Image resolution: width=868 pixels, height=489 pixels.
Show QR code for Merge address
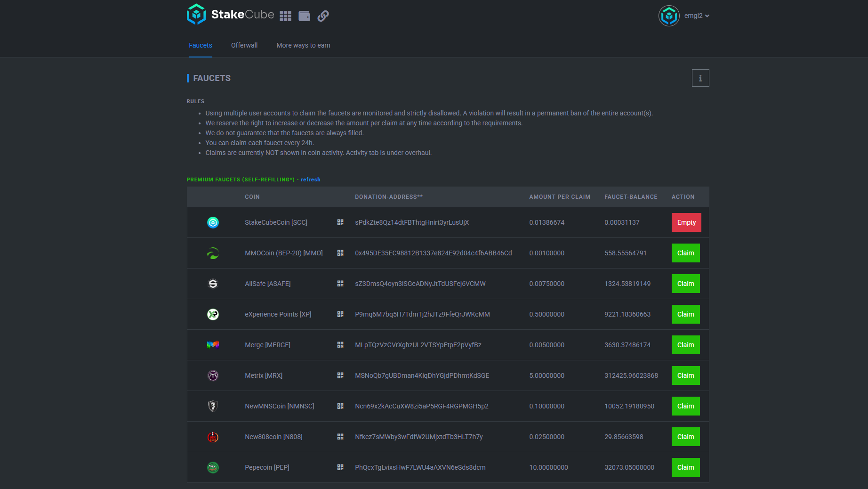tap(340, 345)
